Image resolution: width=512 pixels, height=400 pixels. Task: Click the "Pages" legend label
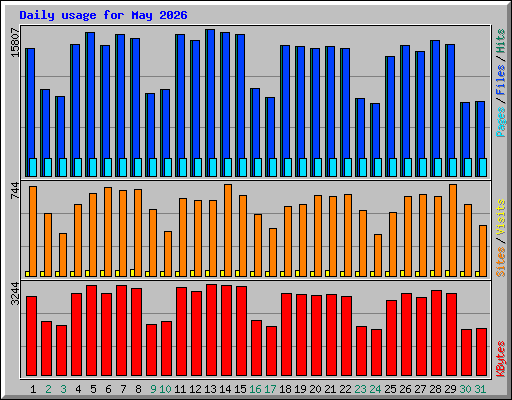pyautogui.click(x=501, y=122)
